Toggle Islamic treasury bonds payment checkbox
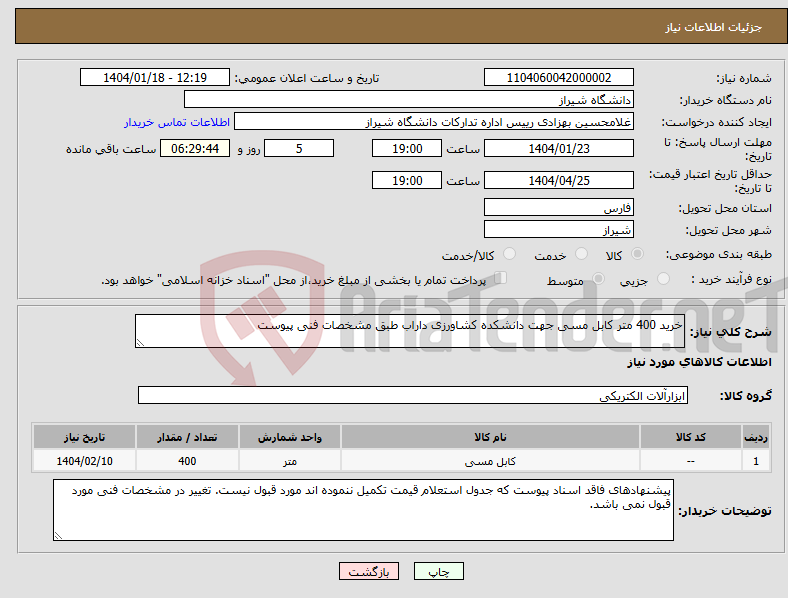The height and width of the screenshot is (598, 788). 501,278
